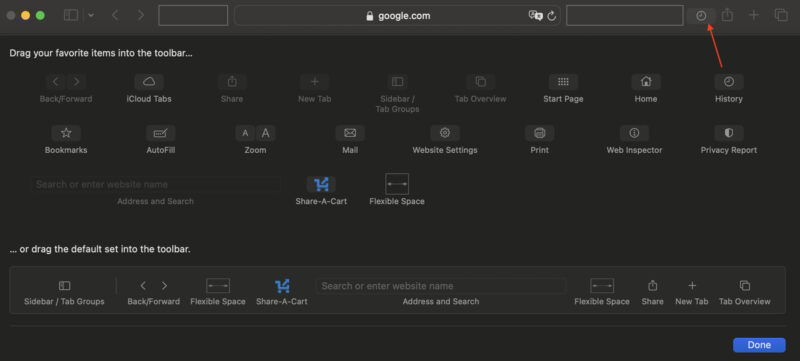Click the Done button
800x361 pixels.
[759, 345]
